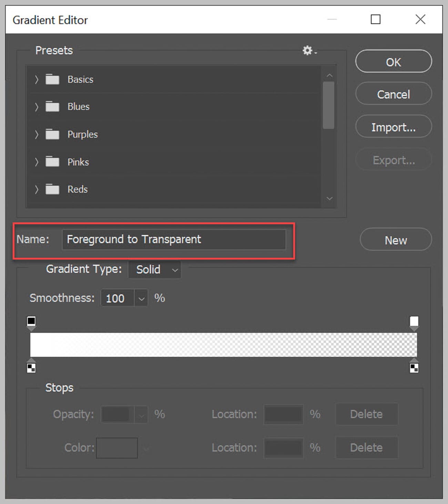This screenshot has height=504, width=448.
Task: Import a gradient file
Action: [393, 127]
